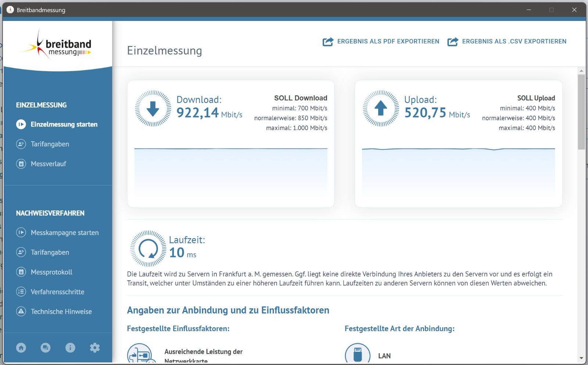Viewport: 588px width, 365px height.
Task: Click the EINZELMESSUNG sidebar heading
Action: coord(42,105)
